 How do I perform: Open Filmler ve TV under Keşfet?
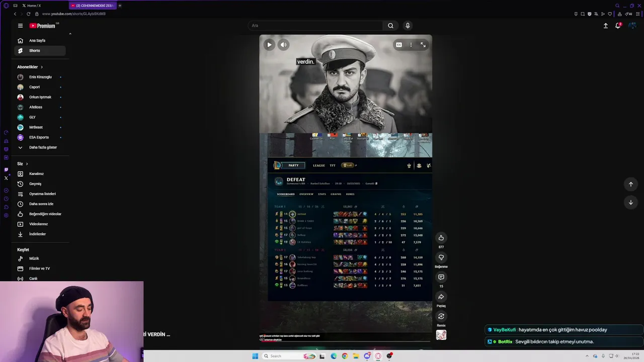[40, 268]
